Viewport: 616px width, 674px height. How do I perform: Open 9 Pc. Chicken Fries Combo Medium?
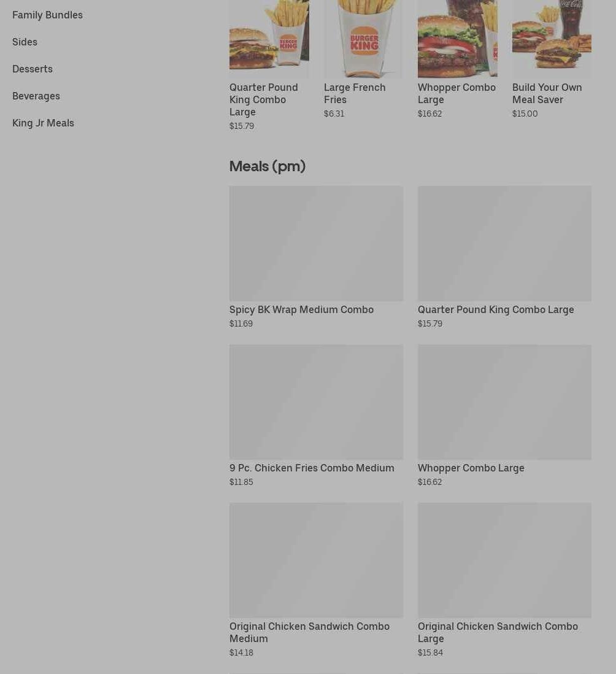(312, 468)
